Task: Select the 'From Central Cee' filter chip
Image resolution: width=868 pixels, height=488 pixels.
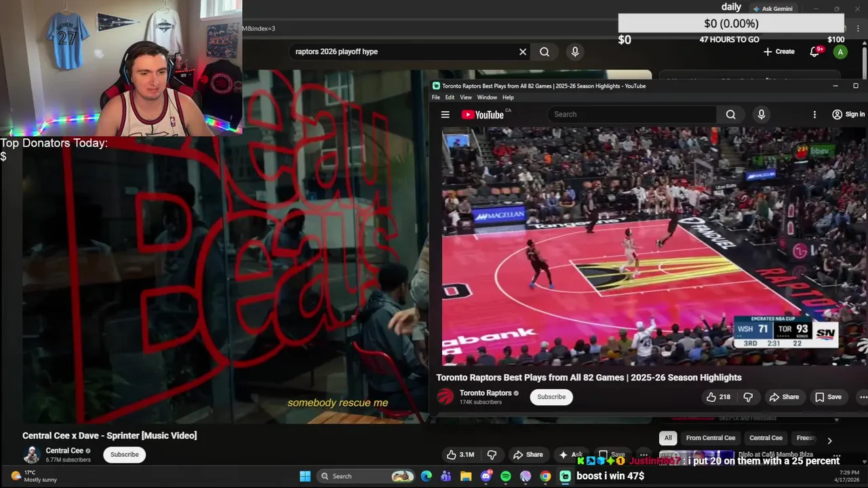Action: (711, 438)
